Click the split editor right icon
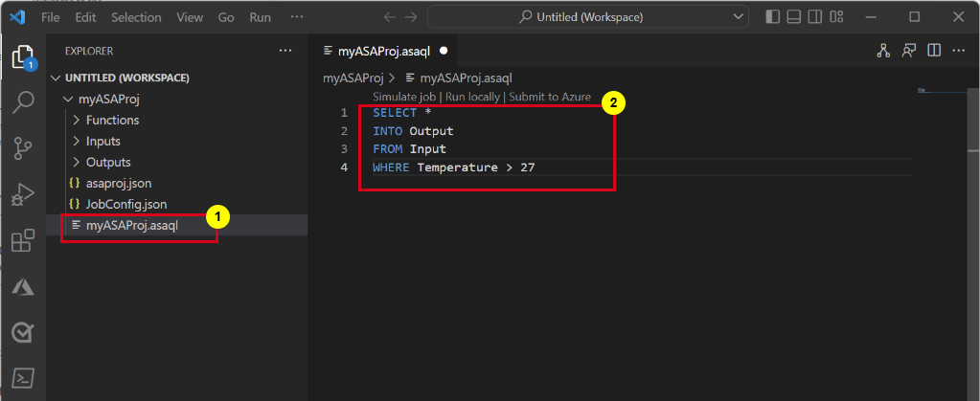 point(934,51)
